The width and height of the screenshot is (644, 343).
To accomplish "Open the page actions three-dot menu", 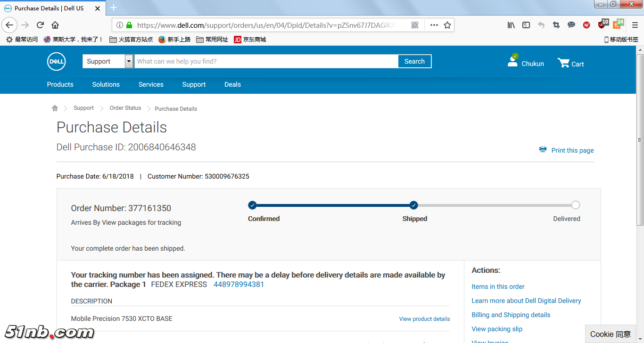I will (434, 25).
